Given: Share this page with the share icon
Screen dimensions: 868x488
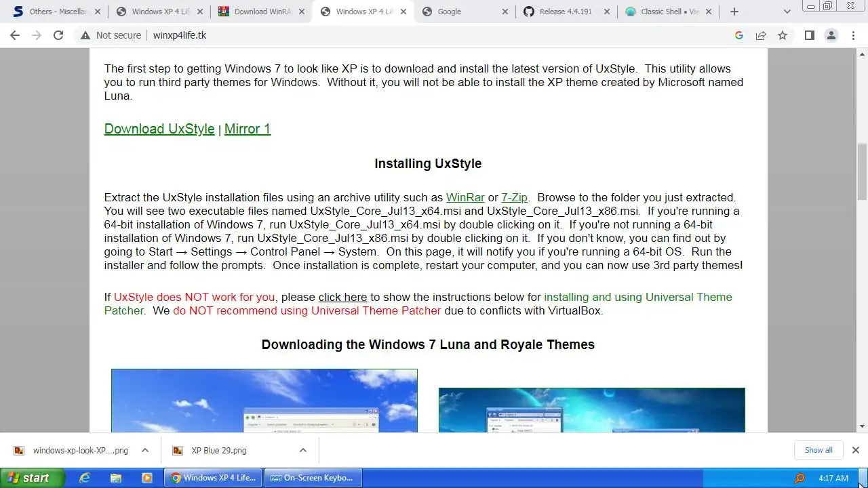Looking at the screenshot, I should pyautogui.click(x=761, y=35).
